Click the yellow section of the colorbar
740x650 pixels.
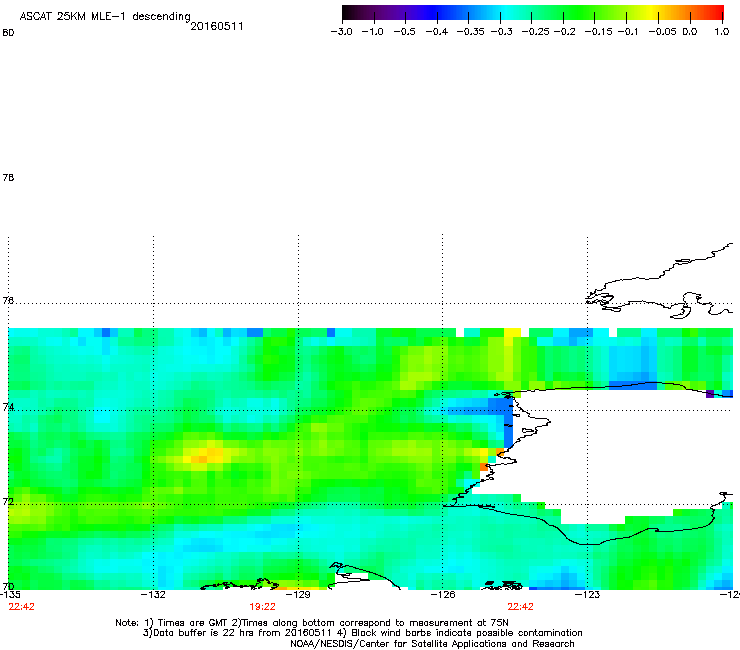click(654, 13)
